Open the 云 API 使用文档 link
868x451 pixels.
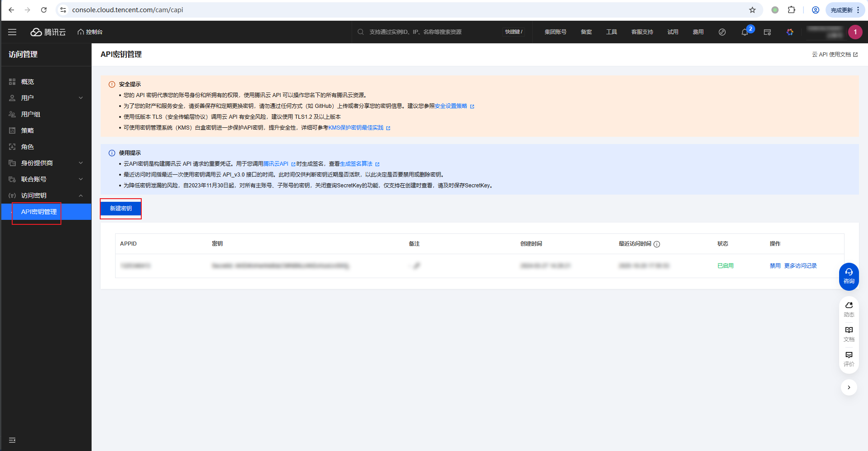(x=835, y=55)
